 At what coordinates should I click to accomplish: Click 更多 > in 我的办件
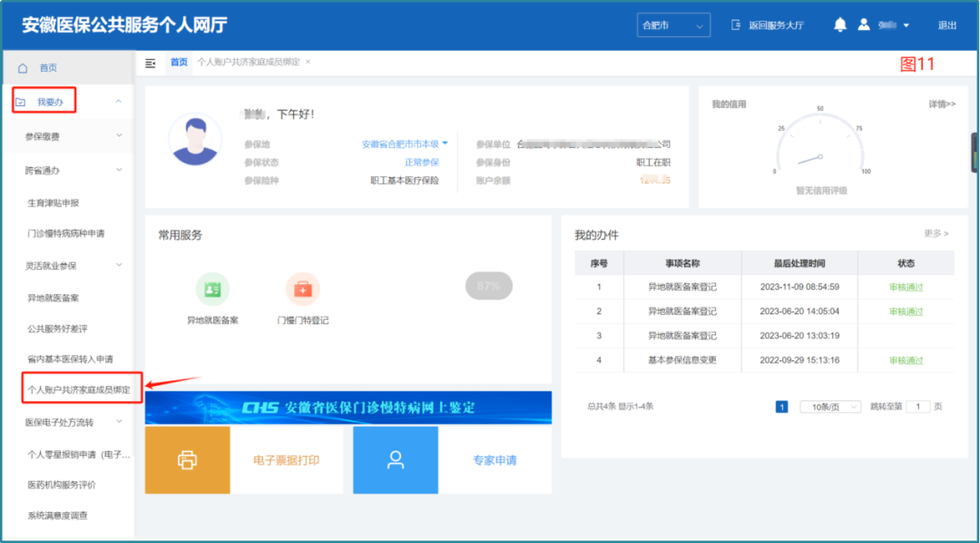936,233
